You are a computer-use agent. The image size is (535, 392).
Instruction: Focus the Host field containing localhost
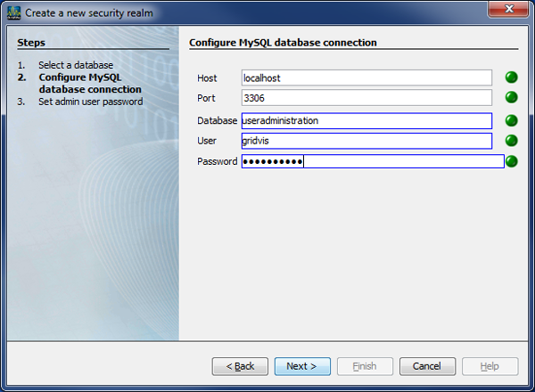(x=366, y=78)
